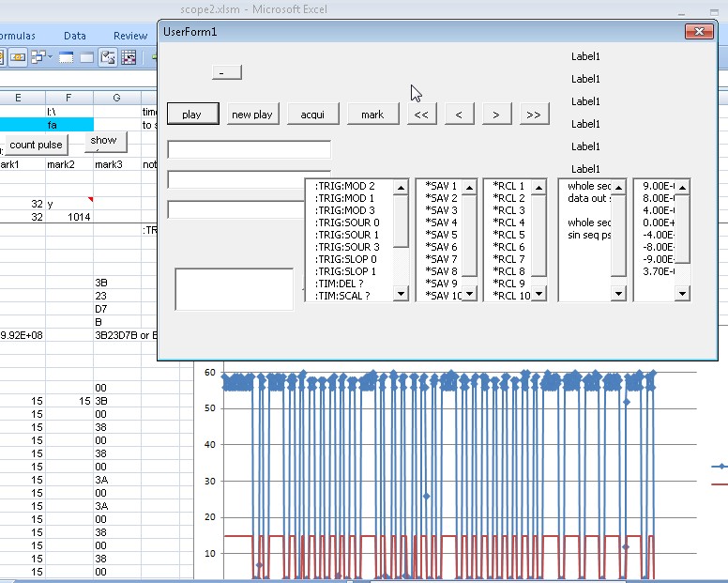The height and width of the screenshot is (583, 728).
Task: Click the first text box below play
Action: point(249,149)
